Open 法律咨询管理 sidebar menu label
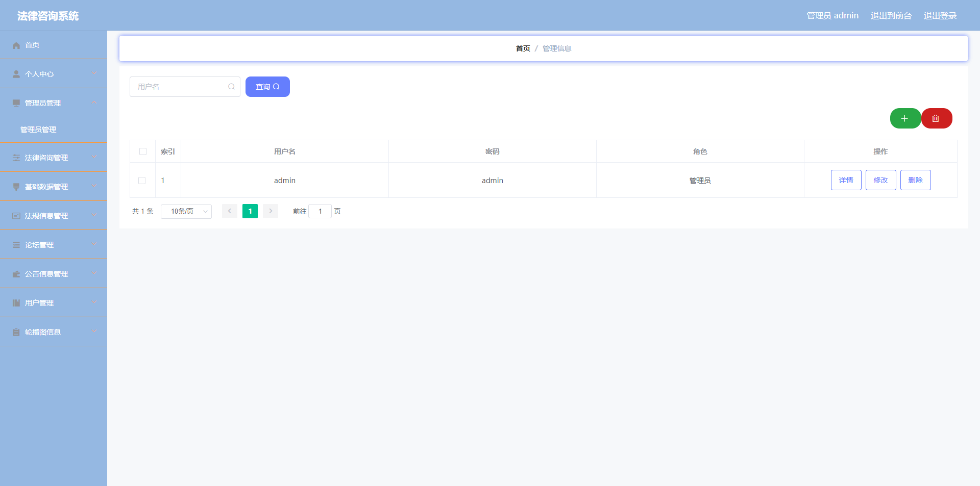 pyautogui.click(x=46, y=158)
